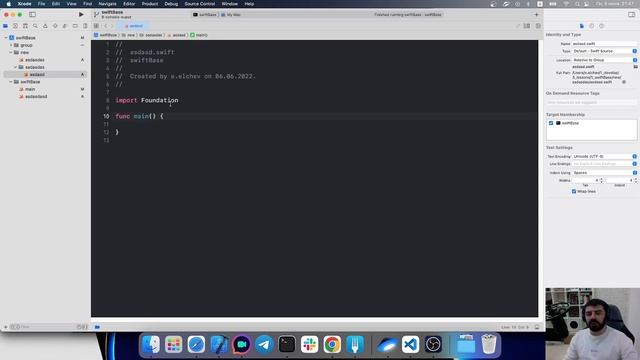Open the editor options lines icon
Image resolution: width=640 pixels, height=360 pixels.
527,26
